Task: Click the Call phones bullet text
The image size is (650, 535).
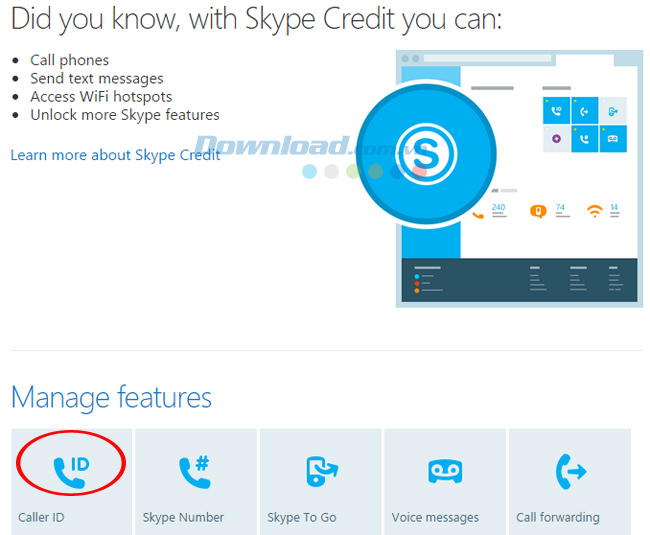Action: tap(70, 61)
